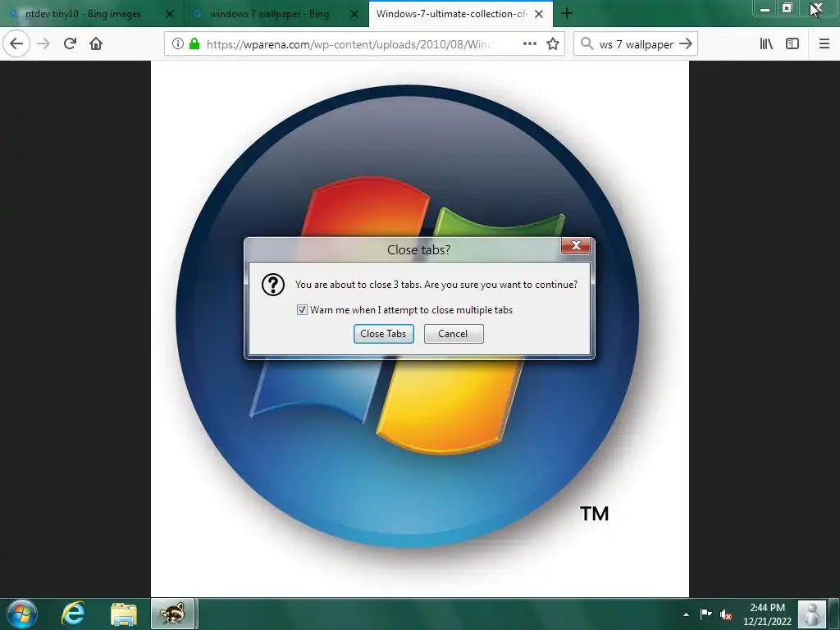Click the Windows 7 logo image

point(419,328)
